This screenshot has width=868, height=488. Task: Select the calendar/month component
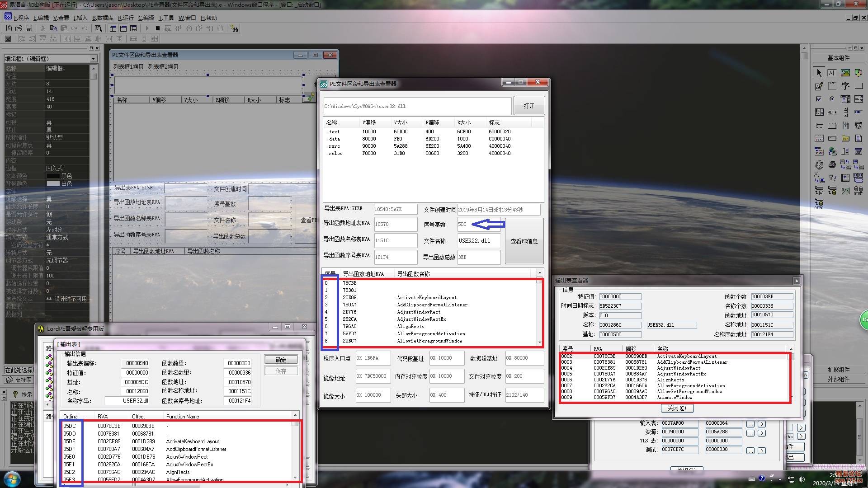[x=819, y=138]
